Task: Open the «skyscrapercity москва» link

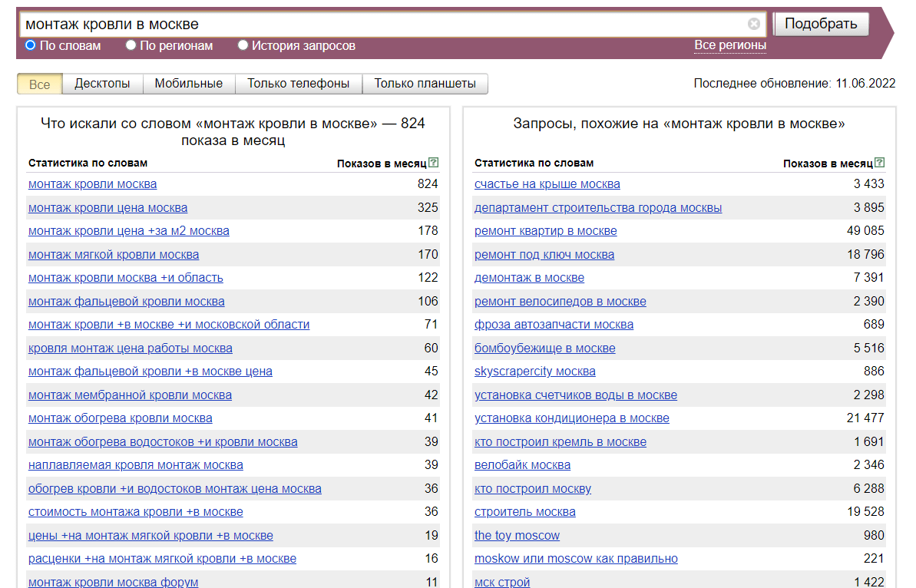Action: (535, 371)
